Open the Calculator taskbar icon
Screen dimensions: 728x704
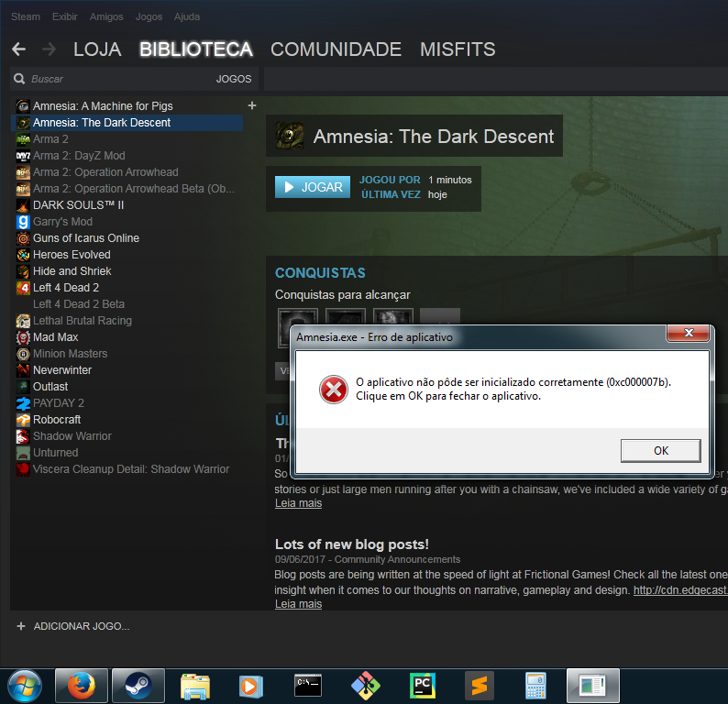coord(535,685)
